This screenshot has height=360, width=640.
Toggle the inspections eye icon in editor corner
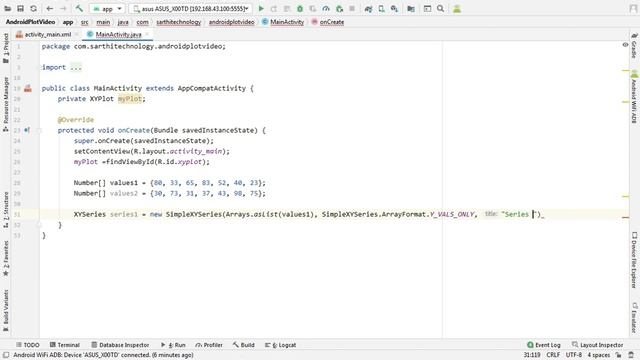(x=625, y=44)
